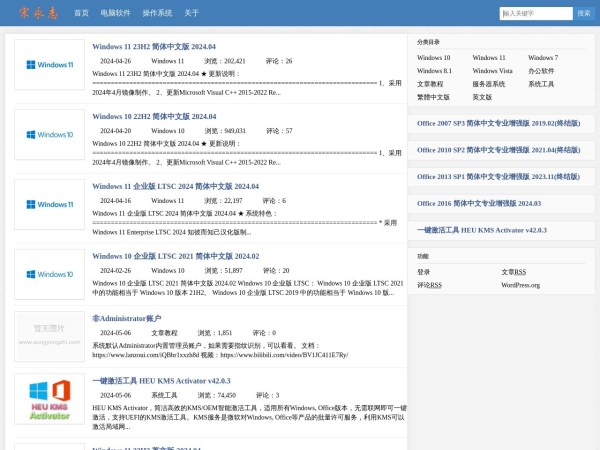Open the 电脑软件 menu item
This screenshot has width=600, height=450.
tap(116, 13)
